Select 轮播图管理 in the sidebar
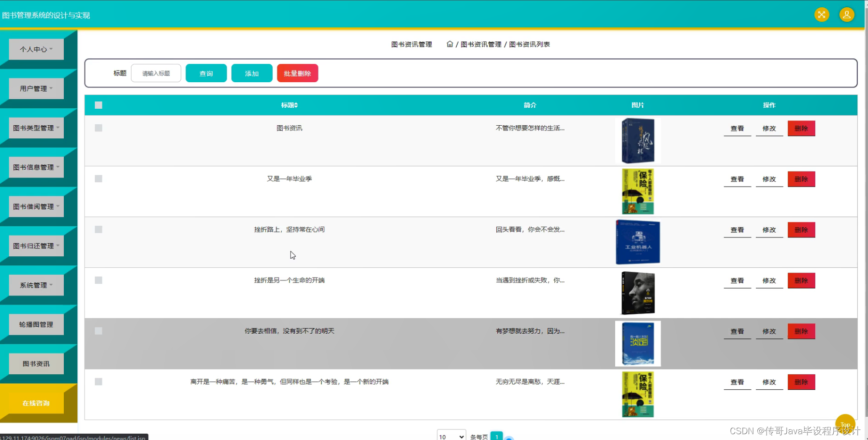Screen dimensions: 868x440 [x=36, y=324]
